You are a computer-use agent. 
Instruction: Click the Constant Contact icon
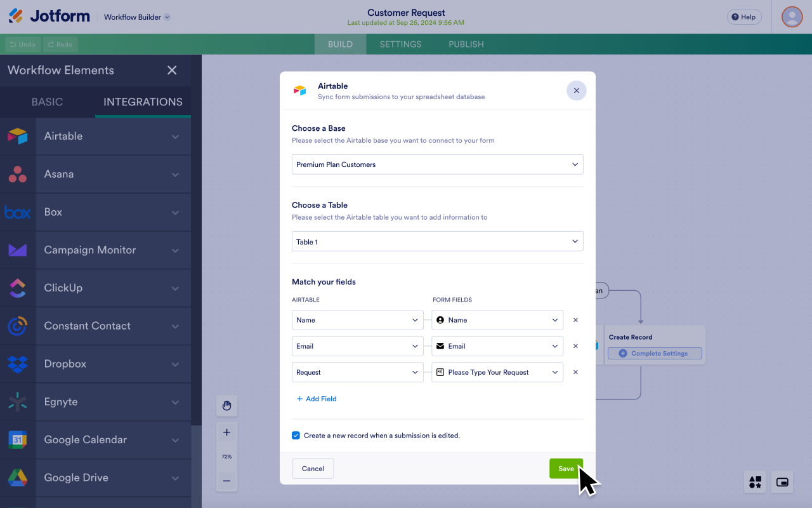(18, 326)
